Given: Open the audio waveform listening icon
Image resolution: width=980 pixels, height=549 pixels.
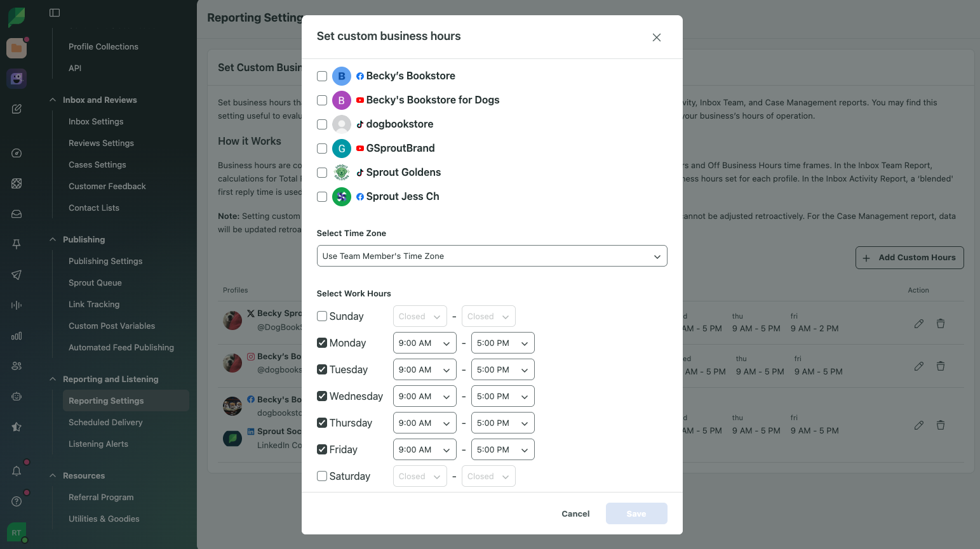Looking at the screenshot, I should [17, 305].
